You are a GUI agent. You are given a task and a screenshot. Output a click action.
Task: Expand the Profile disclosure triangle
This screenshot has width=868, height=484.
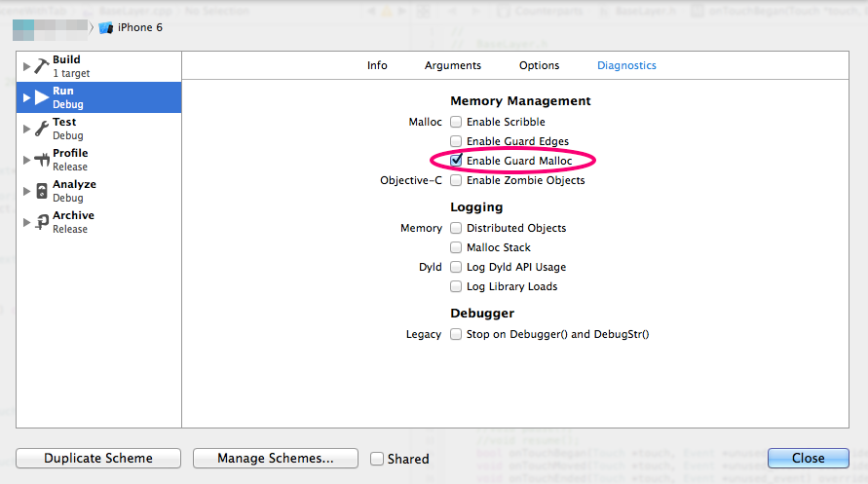(26, 160)
